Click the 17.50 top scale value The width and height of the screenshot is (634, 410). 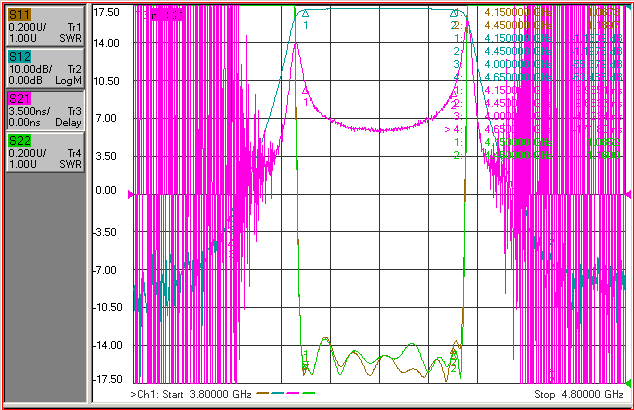[x=106, y=12]
